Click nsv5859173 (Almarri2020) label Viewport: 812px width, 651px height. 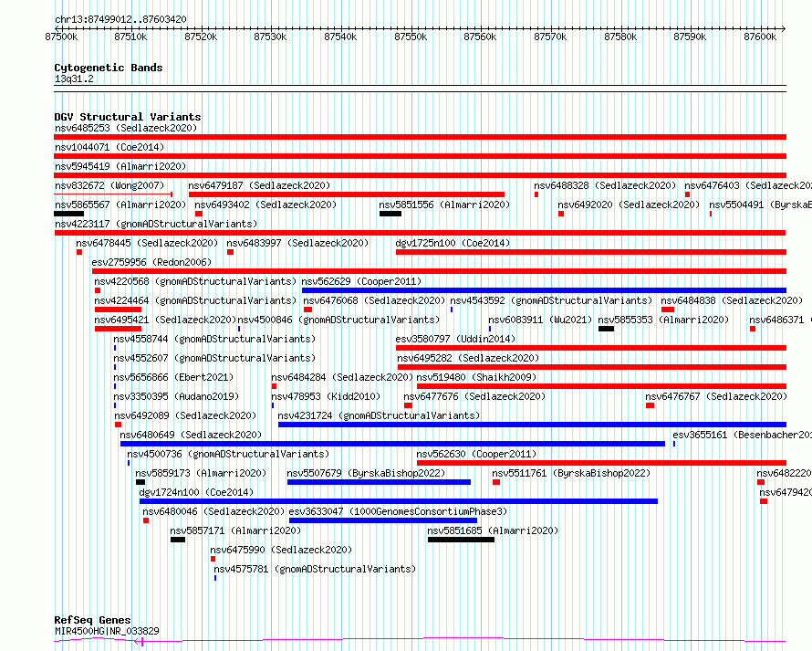(x=201, y=473)
